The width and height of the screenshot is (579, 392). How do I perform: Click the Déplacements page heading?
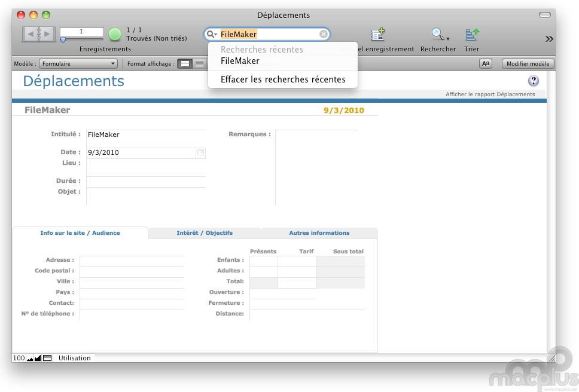(x=74, y=81)
